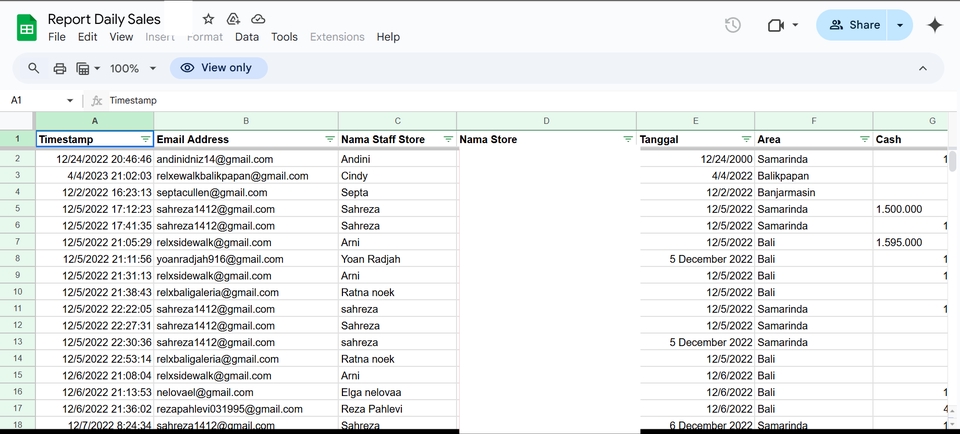Click timestamp 4/4/2023 21:02:03 cell
Viewport: 960px width, 434px height.
coord(94,176)
